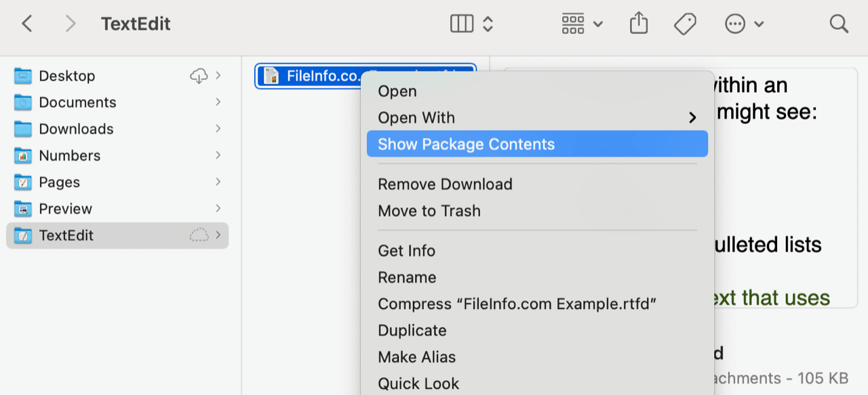The image size is (868, 395).
Task: Click the iCloud download icon next to Desktop
Action: click(197, 75)
